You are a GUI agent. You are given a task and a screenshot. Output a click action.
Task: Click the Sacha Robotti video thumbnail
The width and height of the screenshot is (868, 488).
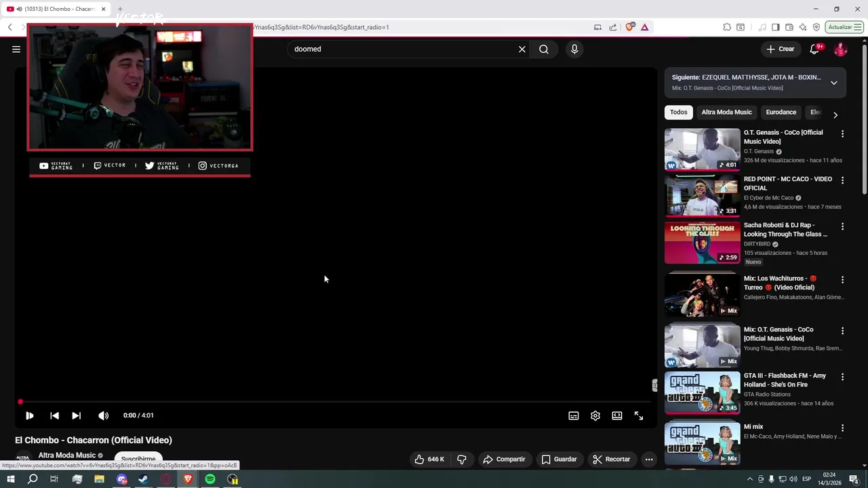703,243
